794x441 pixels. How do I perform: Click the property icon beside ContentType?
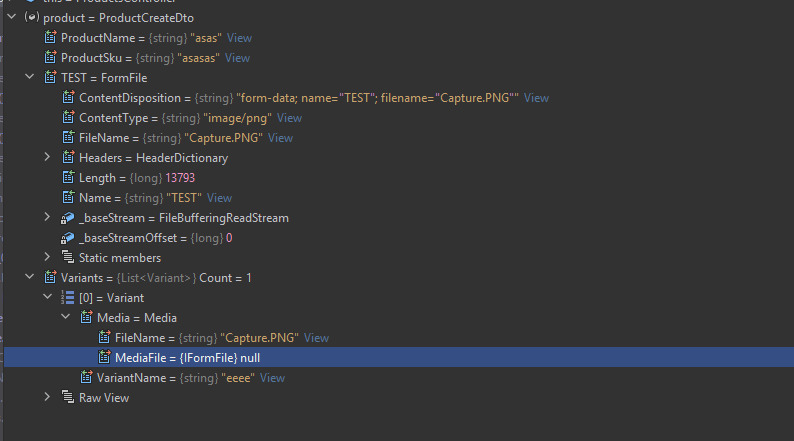click(68, 117)
